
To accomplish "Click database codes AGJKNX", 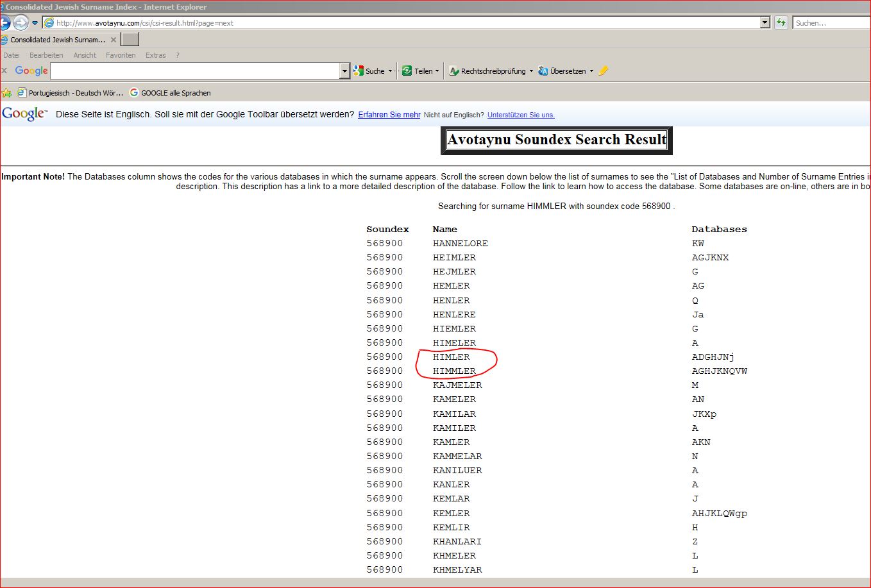I will (710, 258).
